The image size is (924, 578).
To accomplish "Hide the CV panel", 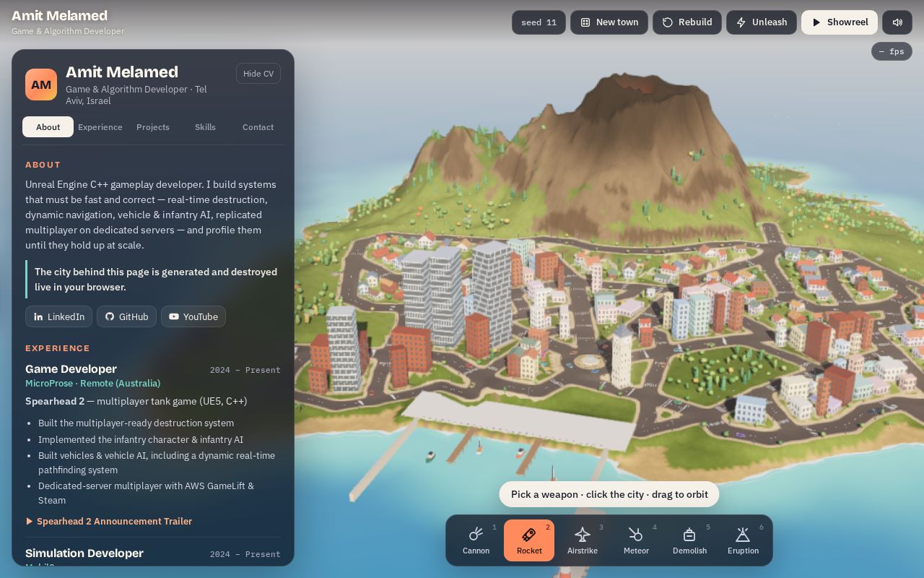I will [258, 74].
